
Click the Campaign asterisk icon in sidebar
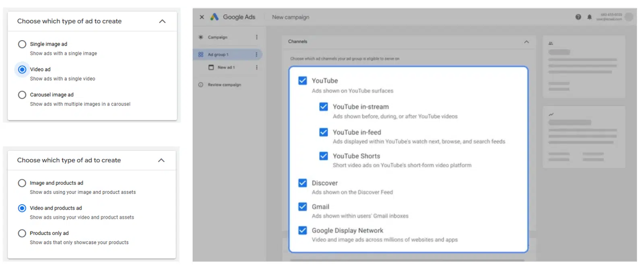click(200, 37)
